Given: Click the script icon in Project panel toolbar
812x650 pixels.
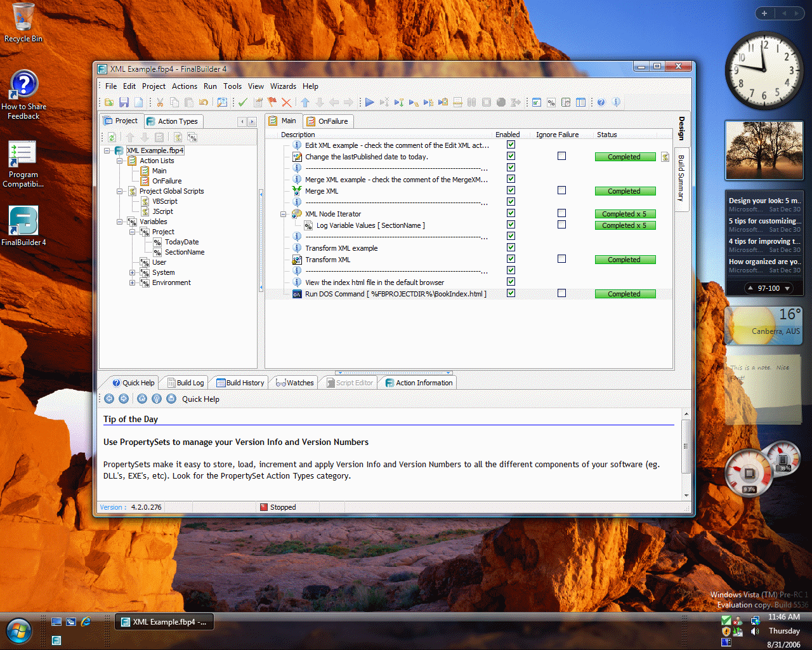Looking at the screenshot, I should coord(178,137).
